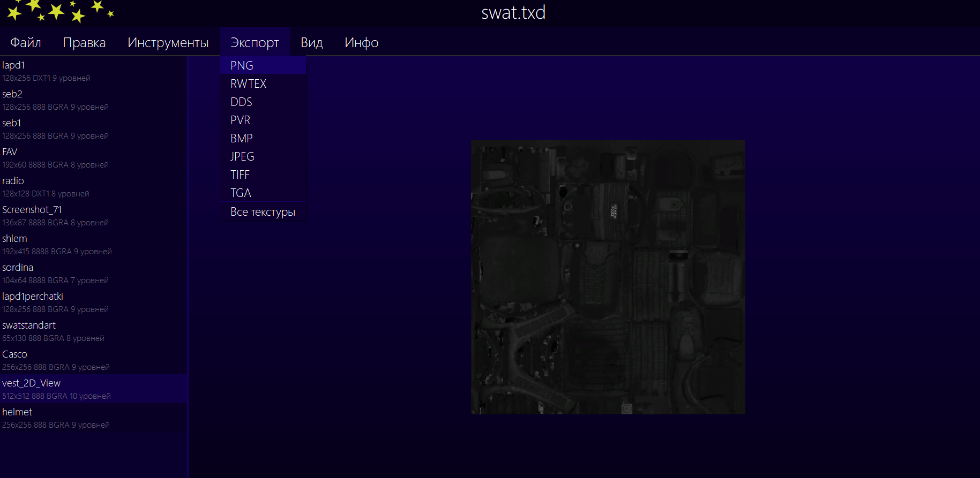Export texture as PNG
Image resolution: width=980 pixels, height=478 pixels.
click(242, 65)
